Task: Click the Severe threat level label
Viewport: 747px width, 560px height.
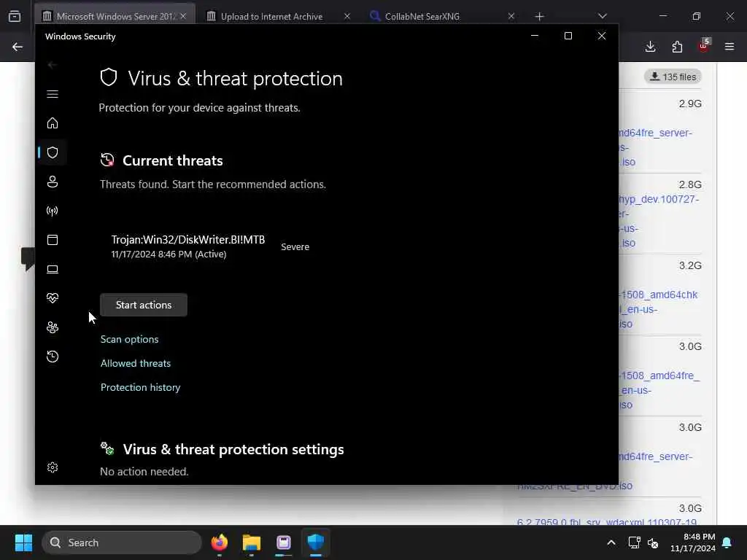Action: [295, 246]
